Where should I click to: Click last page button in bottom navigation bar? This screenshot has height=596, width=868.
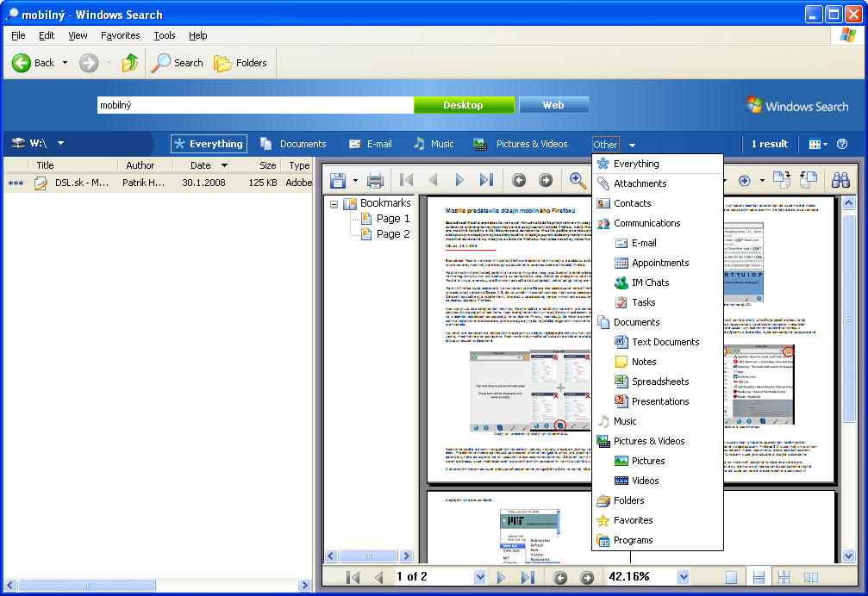pos(528,577)
